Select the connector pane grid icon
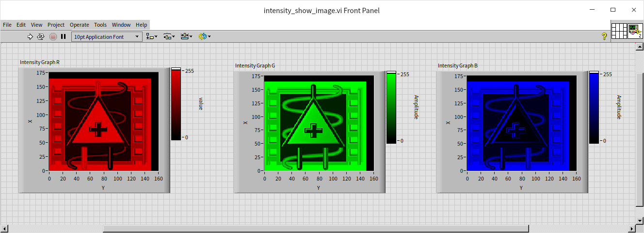644x233 pixels. (619, 31)
